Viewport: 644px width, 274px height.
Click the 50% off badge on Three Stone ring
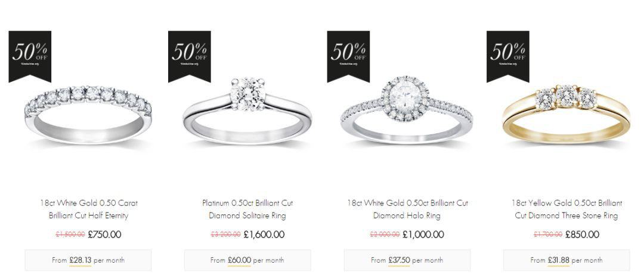(x=507, y=56)
